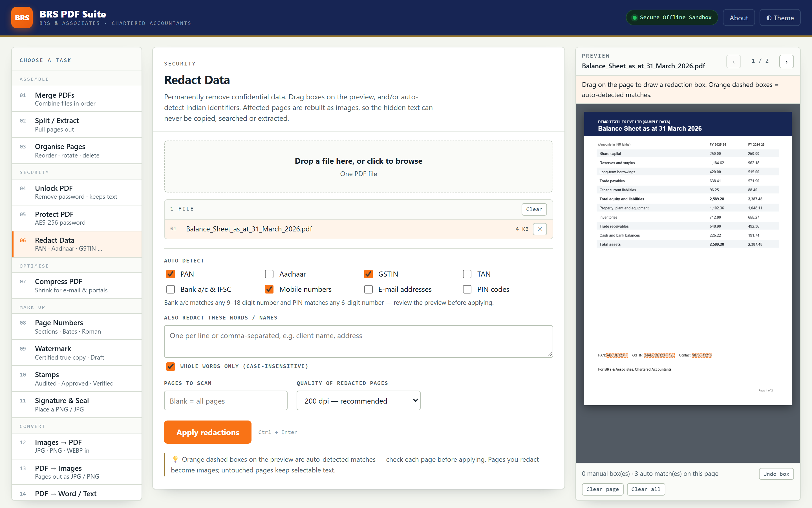Click the file drop zone to browse
Image resolution: width=812 pixels, height=508 pixels.
point(358,167)
